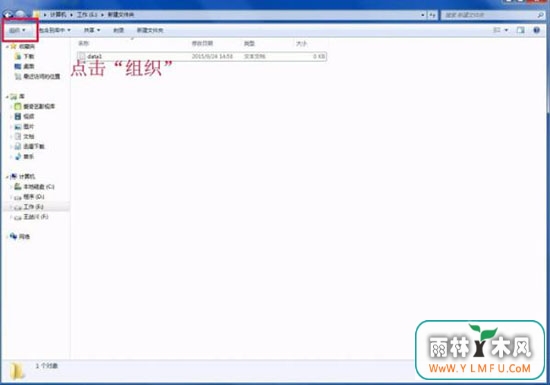The height and width of the screenshot is (385, 550).
Task: Click the search magnifier icon
Action: (540, 15)
